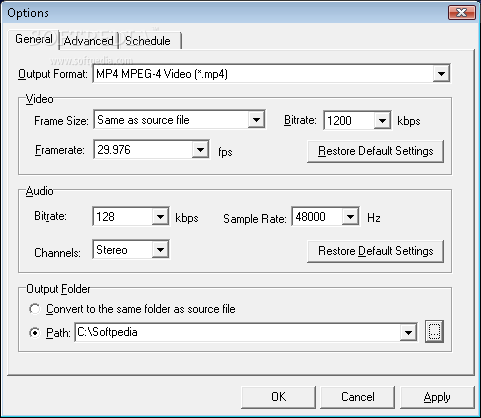The height and width of the screenshot is (418, 481).
Task: Restore Default Settings in Video section
Action: [375, 151]
